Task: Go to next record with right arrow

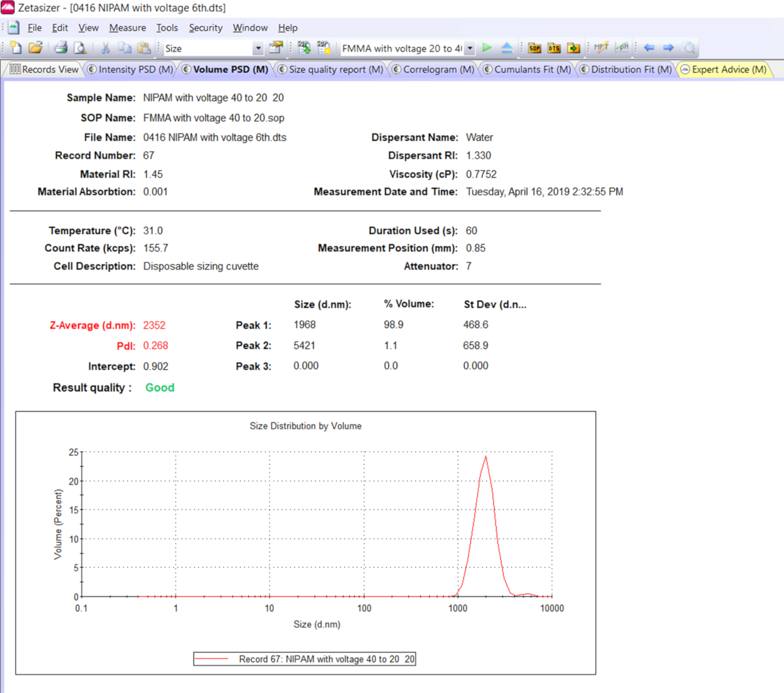Action: point(668,48)
